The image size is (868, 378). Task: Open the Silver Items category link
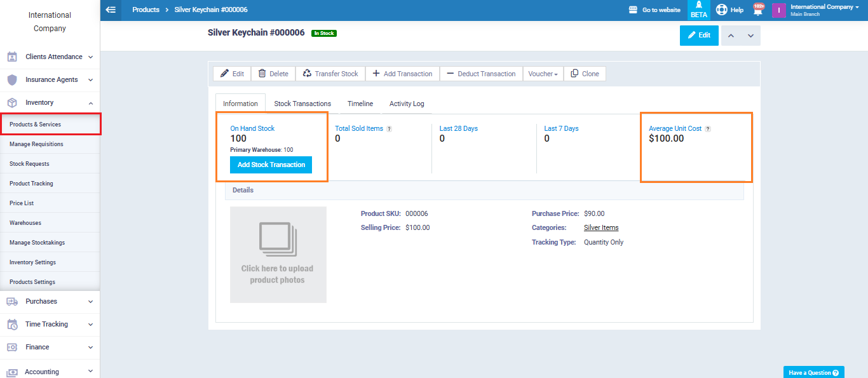pos(600,227)
